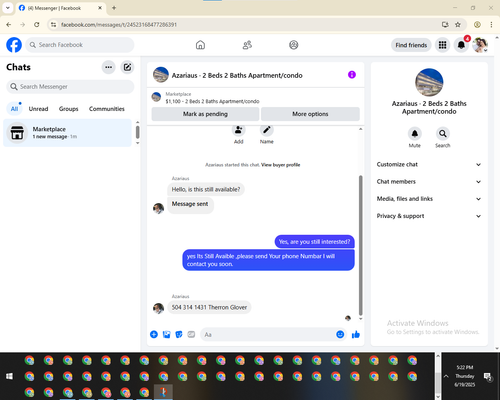Open the Groups icon in top navigation
The image size is (500, 400).
coord(294,45)
